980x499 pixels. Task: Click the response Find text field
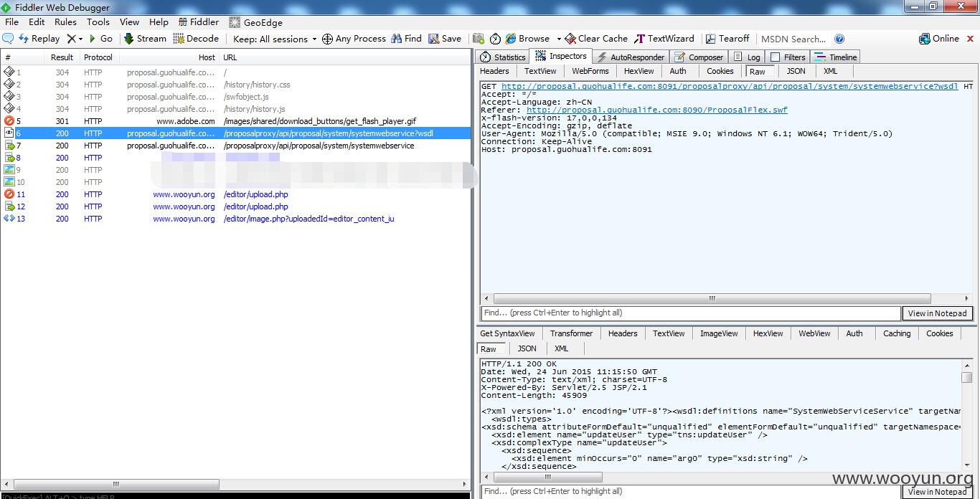690,492
